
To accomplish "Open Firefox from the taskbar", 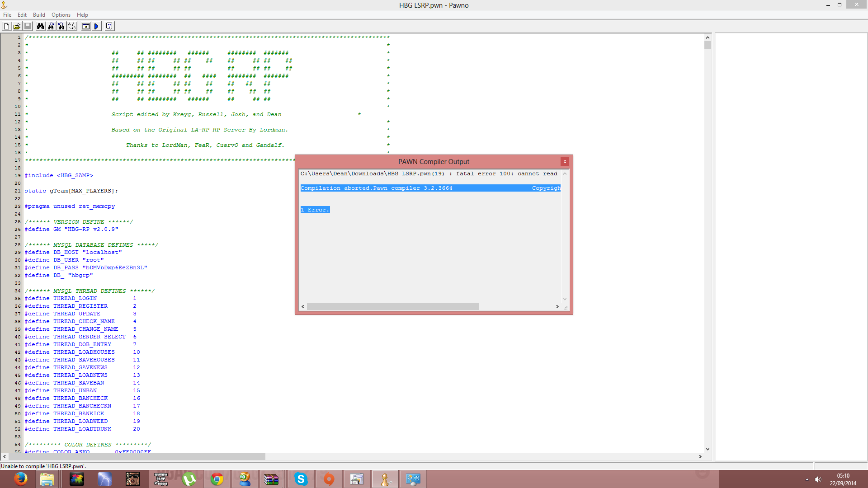I will tap(20, 479).
